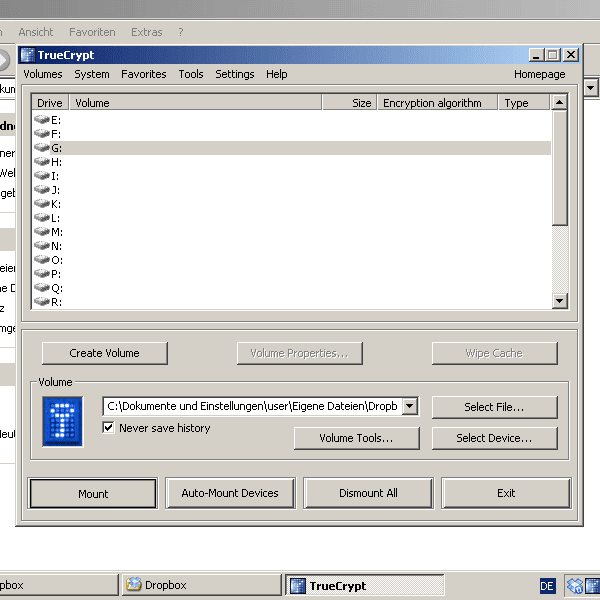Click the TrueCrypt taskbar button
The width and height of the screenshot is (600, 600).
pos(364,585)
